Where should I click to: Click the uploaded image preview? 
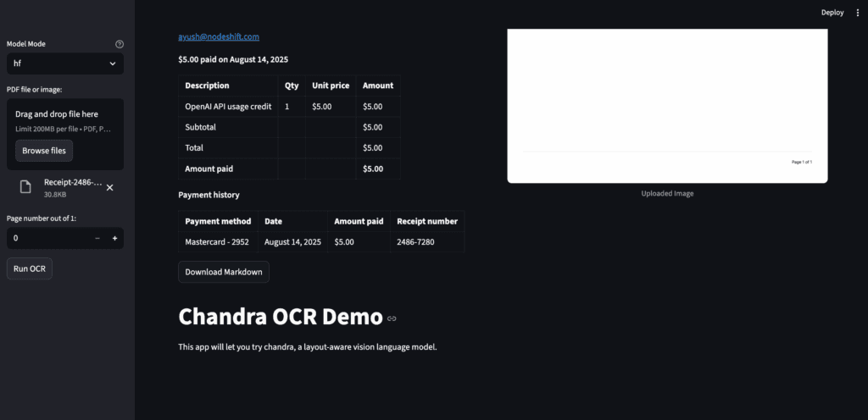pyautogui.click(x=667, y=105)
